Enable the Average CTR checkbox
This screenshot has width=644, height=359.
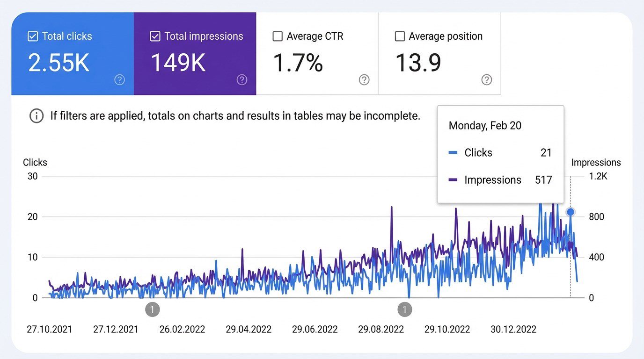point(278,36)
